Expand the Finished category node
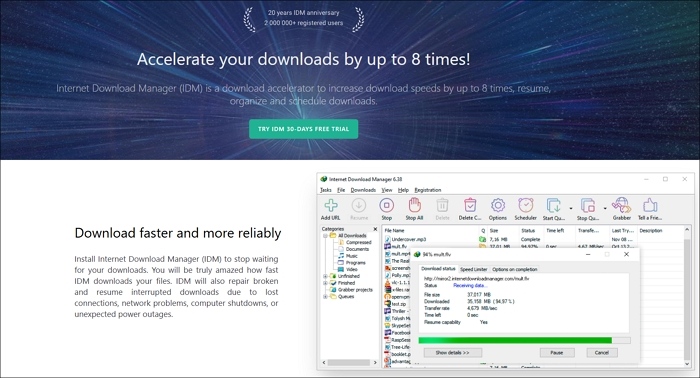This screenshot has width=700, height=378. coord(325,283)
